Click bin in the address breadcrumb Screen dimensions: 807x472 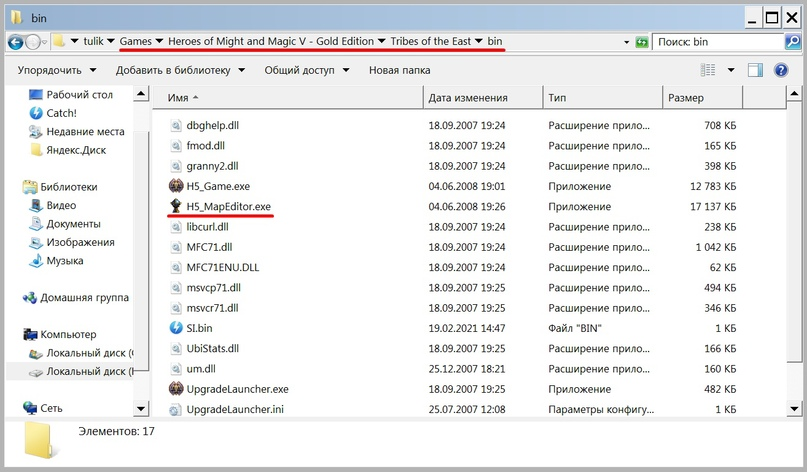495,41
